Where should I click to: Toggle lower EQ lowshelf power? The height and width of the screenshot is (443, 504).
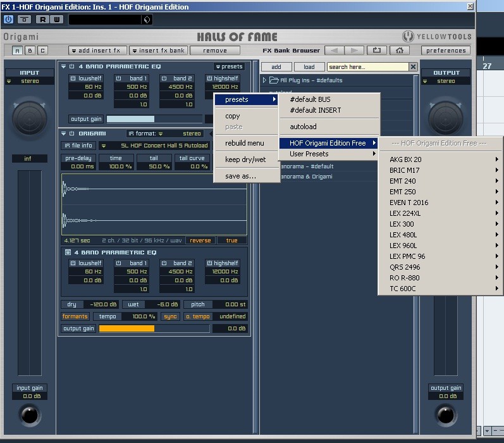73,263
